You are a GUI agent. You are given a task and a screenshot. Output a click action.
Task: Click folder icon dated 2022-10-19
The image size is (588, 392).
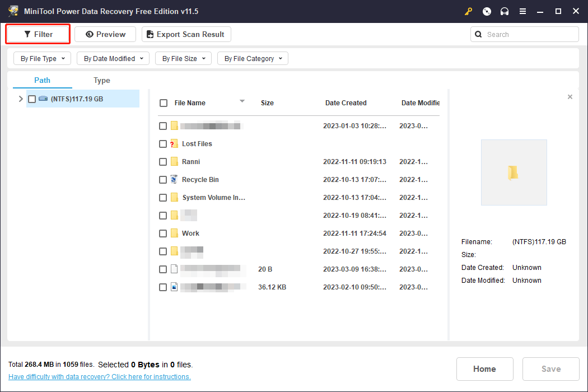pos(174,215)
